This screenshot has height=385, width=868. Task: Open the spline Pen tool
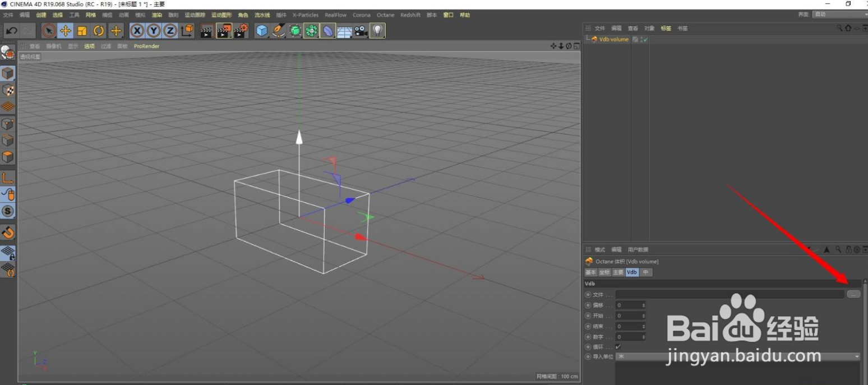pyautogui.click(x=279, y=31)
